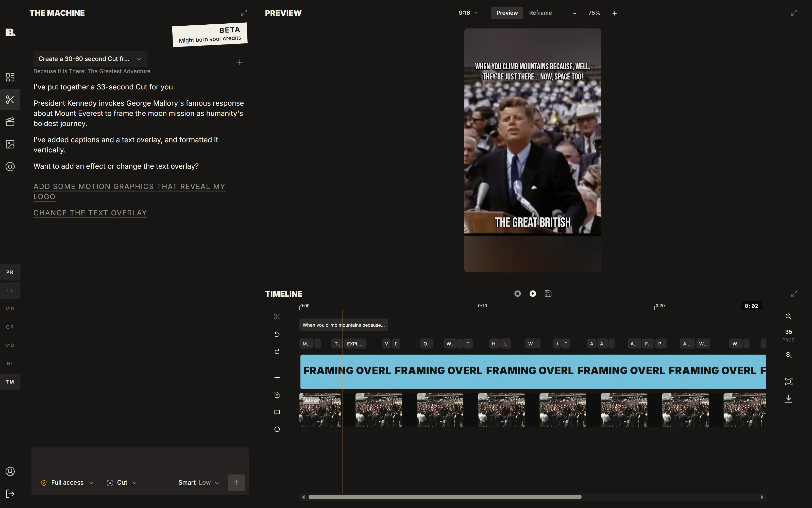The height and width of the screenshot is (508, 812).
Task: Zoom in the timeline with magnifier plus
Action: click(x=788, y=316)
